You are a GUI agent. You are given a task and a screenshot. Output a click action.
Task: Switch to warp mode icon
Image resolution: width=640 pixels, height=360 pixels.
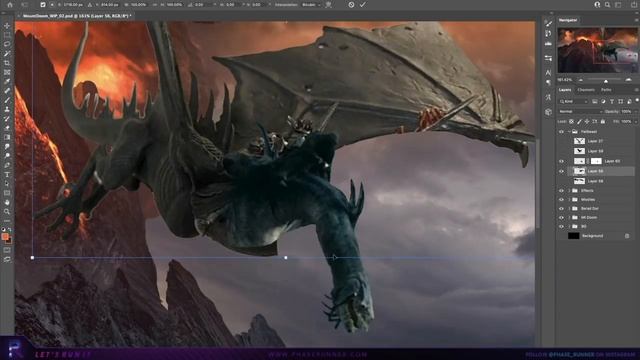click(x=328, y=5)
